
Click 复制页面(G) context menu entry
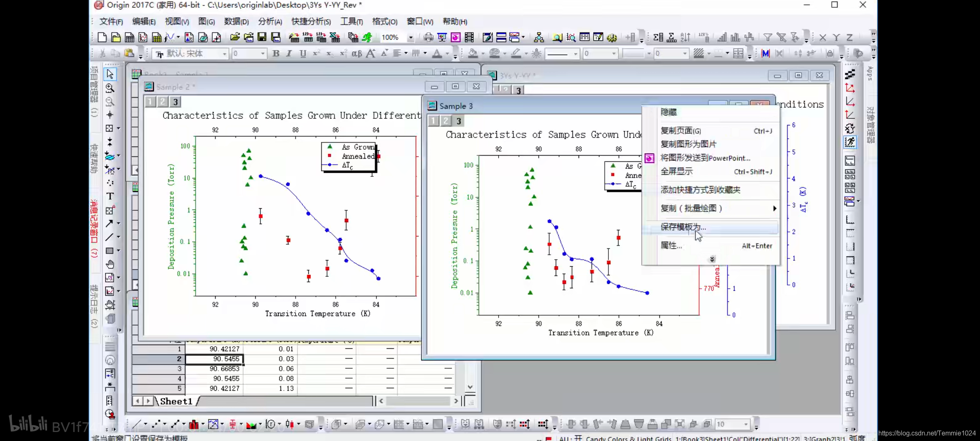681,131
